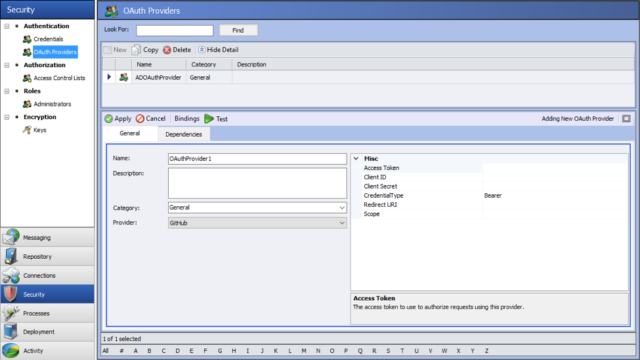640x360 pixels.
Task: Switch to the Dependencies tab
Action: [184, 134]
